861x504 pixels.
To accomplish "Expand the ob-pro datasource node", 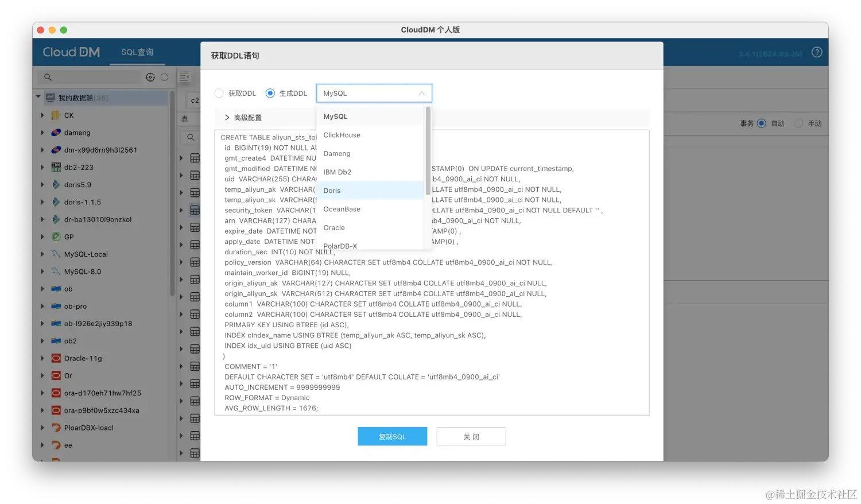I will pyautogui.click(x=42, y=306).
